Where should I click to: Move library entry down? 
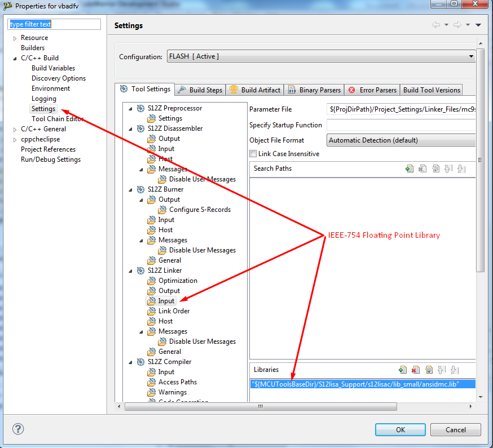[x=455, y=370]
